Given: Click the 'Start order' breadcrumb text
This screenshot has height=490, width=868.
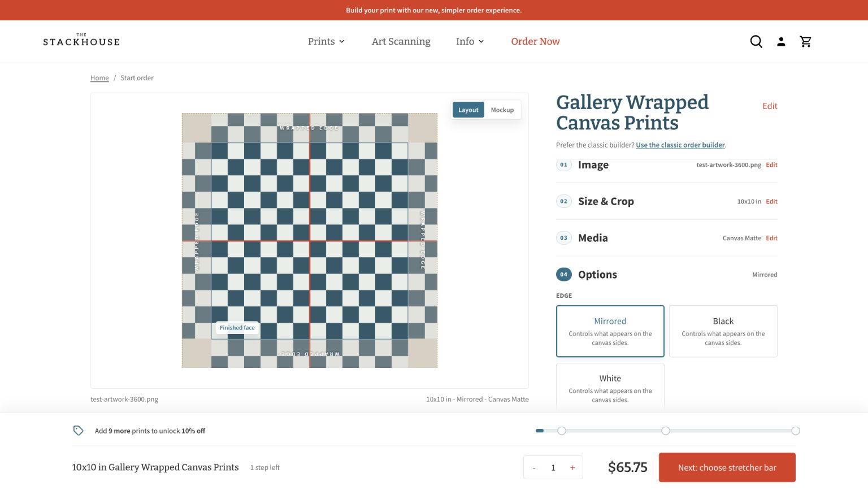Looking at the screenshot, I should coord(137,78).
